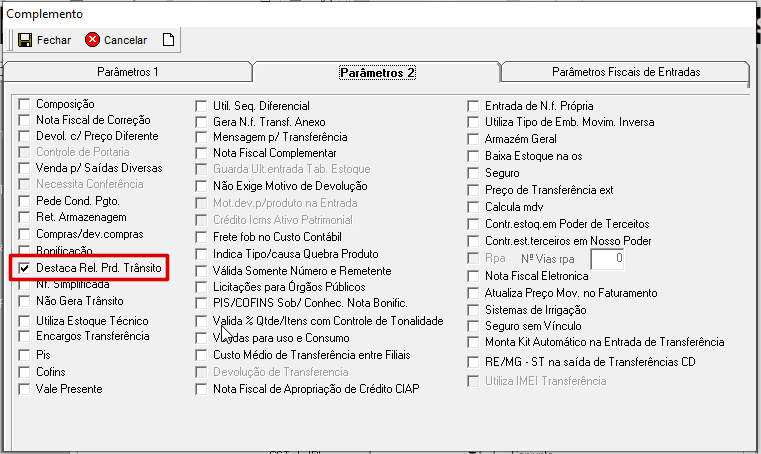Enable Monta Kit Automático na Entrada de Transferência
761x454 pixels.
coord(473,342)
